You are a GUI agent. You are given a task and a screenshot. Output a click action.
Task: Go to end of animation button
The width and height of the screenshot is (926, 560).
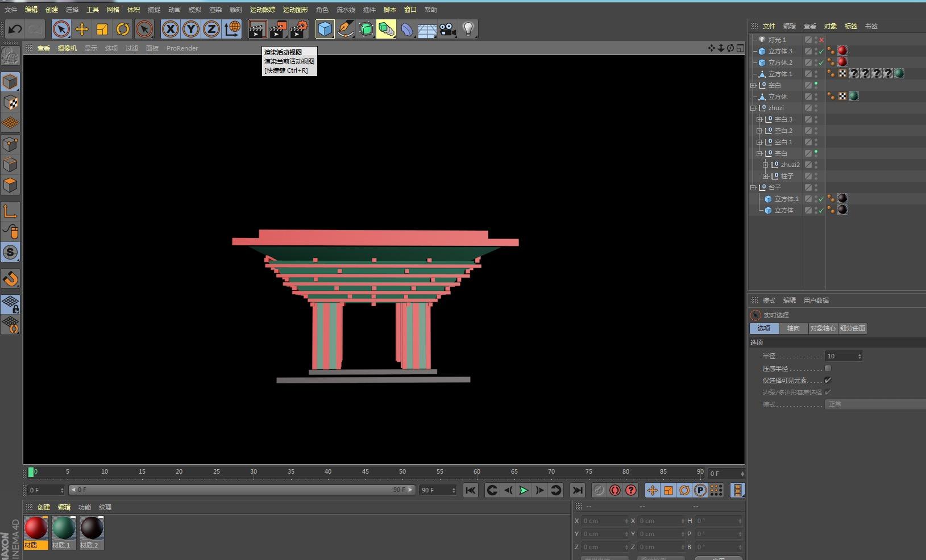(x=577, y=490)
